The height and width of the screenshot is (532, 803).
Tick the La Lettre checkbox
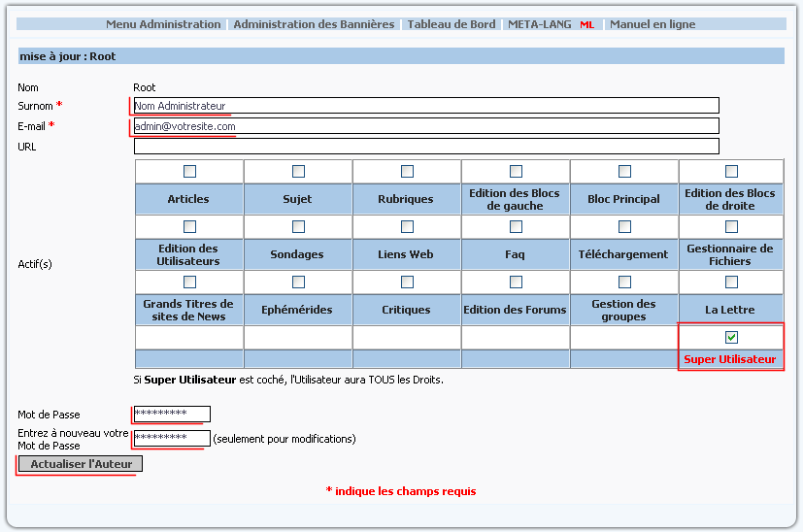click(731, 282)
